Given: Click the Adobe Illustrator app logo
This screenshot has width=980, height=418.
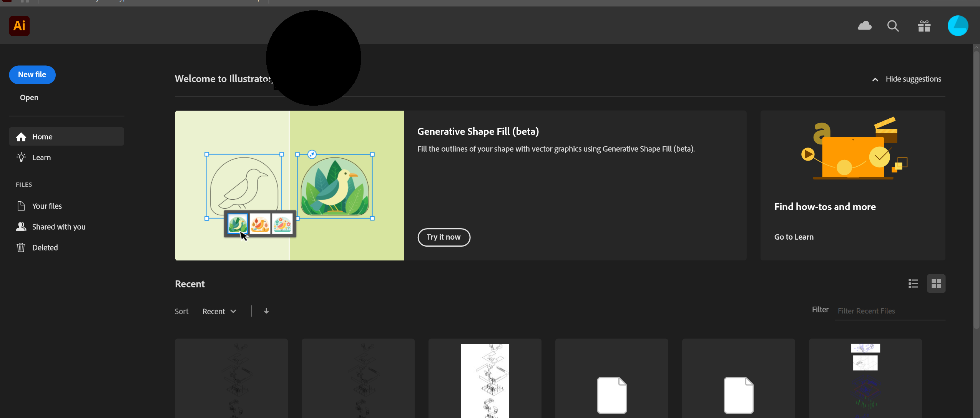Looking at the screenshot, I should tap(19, 26).
